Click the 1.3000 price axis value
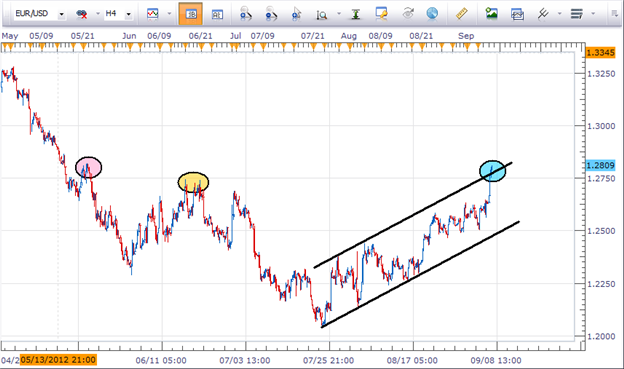 coord(601,126)
